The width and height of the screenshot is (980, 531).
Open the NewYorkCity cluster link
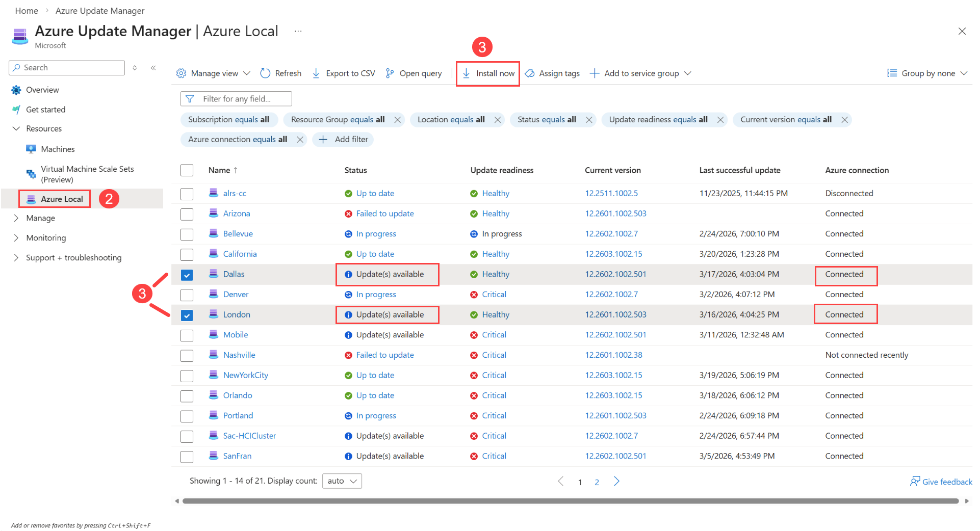[x=246, y=376]
